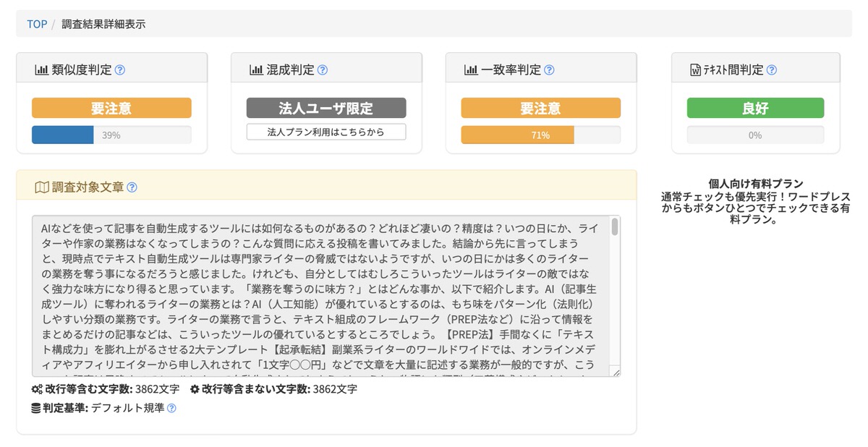Open help icon beside 一致率判定
The width and height of the screenshot is (868, 447).
[x=549, y=70]
